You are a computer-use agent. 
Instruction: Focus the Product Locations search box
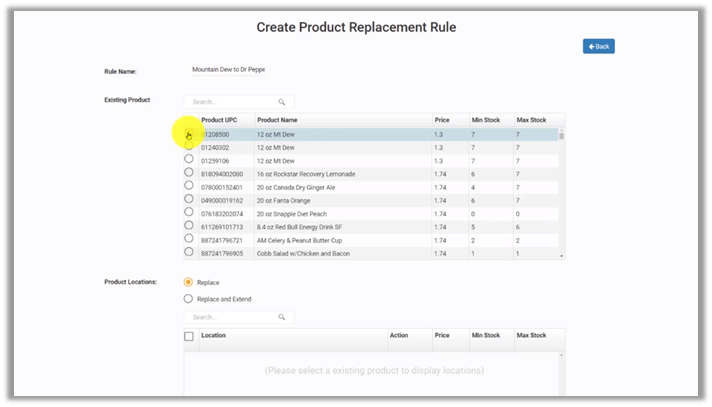[x=230, y=317]
